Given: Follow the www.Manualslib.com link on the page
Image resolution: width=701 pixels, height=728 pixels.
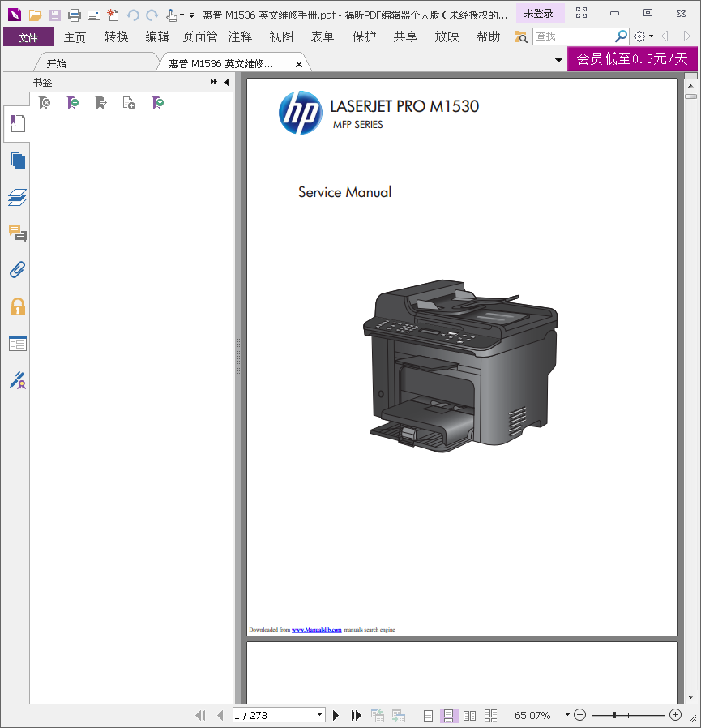Looking at the screenshot, I should (317, 630).
